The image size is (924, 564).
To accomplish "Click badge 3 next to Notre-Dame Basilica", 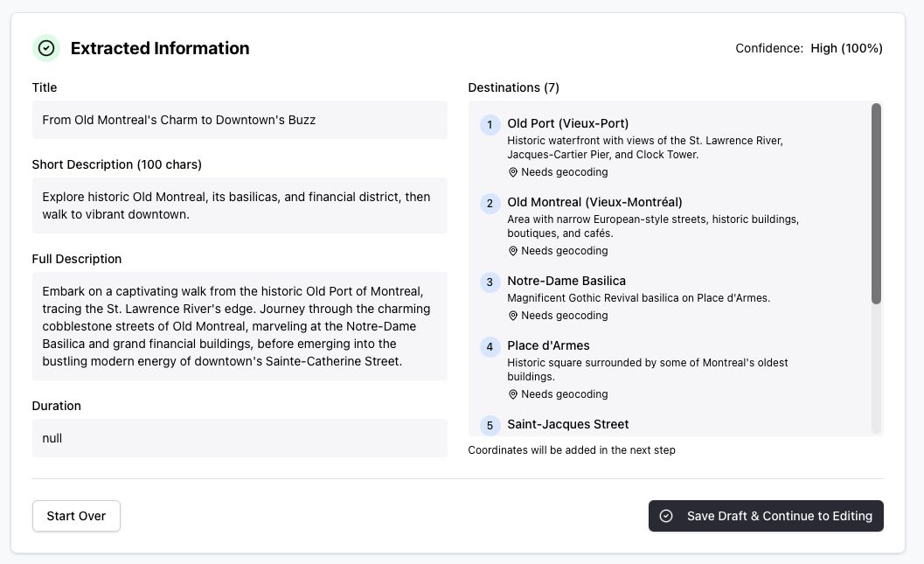I will [x=490, y=282].
